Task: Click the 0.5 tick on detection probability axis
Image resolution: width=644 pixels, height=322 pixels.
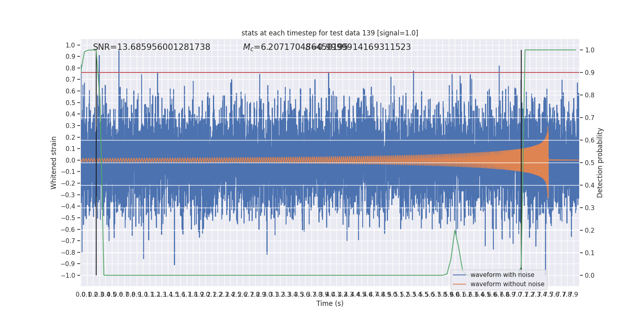Action: click(590, 163)
